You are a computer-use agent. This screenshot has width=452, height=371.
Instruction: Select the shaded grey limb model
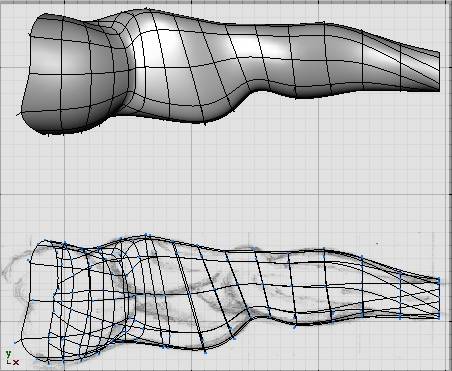point(228,72)
